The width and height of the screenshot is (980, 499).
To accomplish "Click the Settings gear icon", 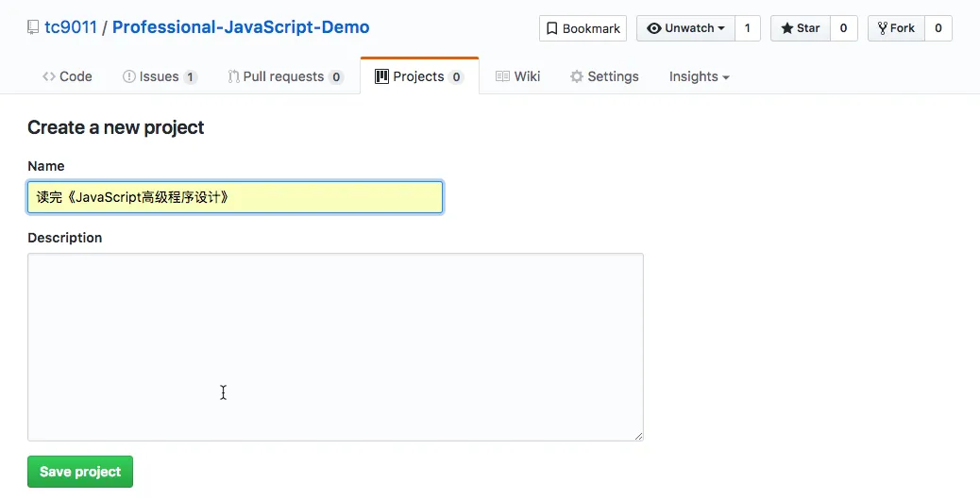I will [576, 76].
